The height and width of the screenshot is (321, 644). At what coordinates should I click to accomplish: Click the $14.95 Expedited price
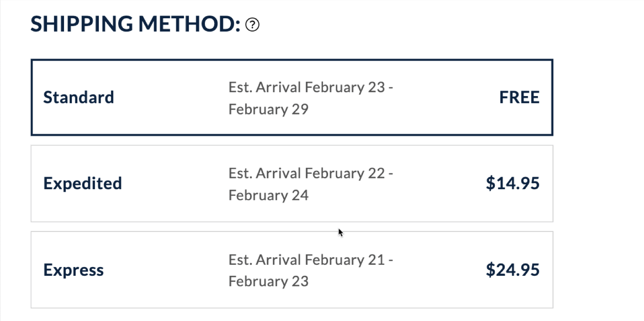tap(513, 183)
